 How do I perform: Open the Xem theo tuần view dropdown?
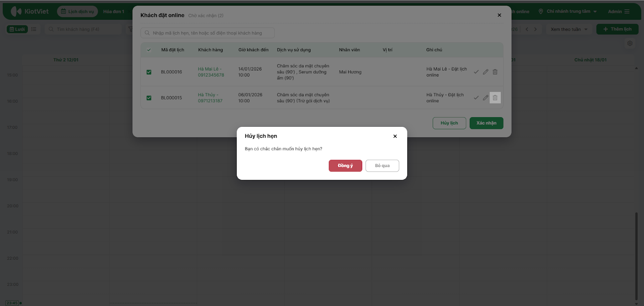(x=569, y=29)
